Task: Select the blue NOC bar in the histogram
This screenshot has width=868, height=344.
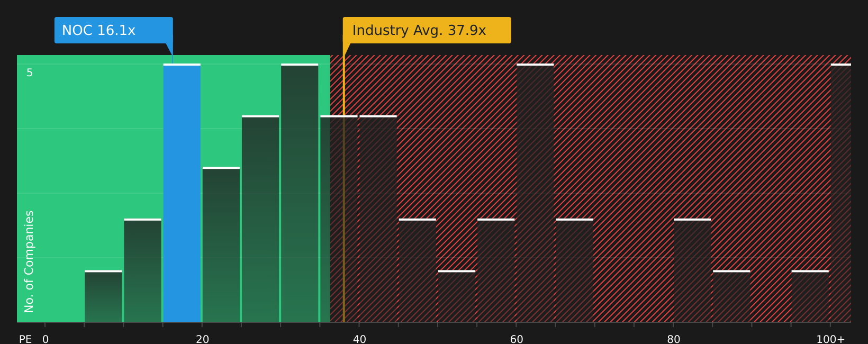Action: [x=182, y=193]
